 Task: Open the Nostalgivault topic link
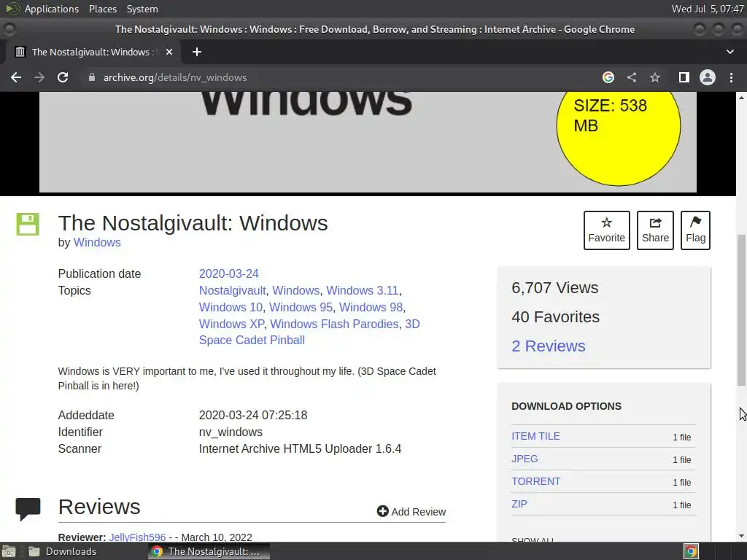233,290
